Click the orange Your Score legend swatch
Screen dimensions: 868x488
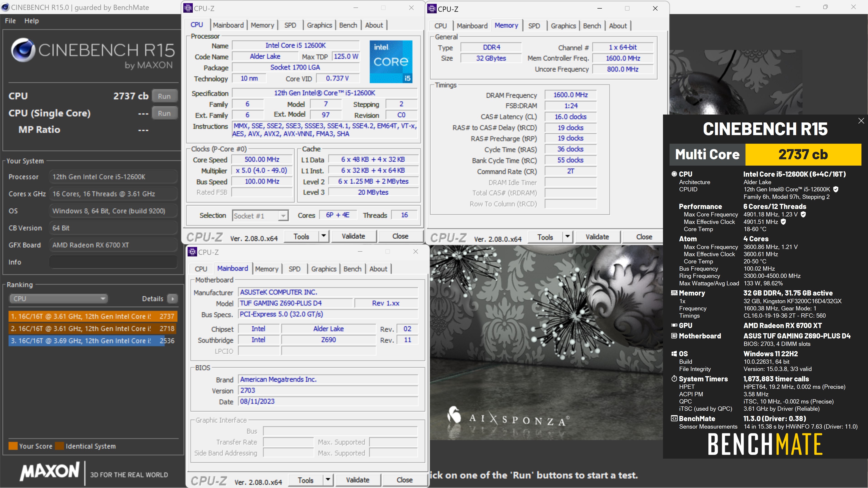(13, 446)
